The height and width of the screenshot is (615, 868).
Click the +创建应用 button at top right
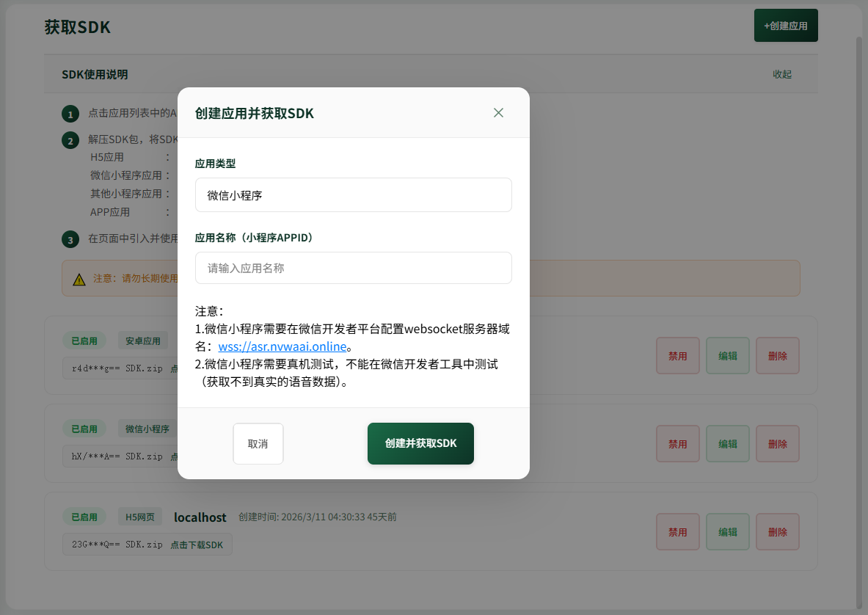point(785,25)
